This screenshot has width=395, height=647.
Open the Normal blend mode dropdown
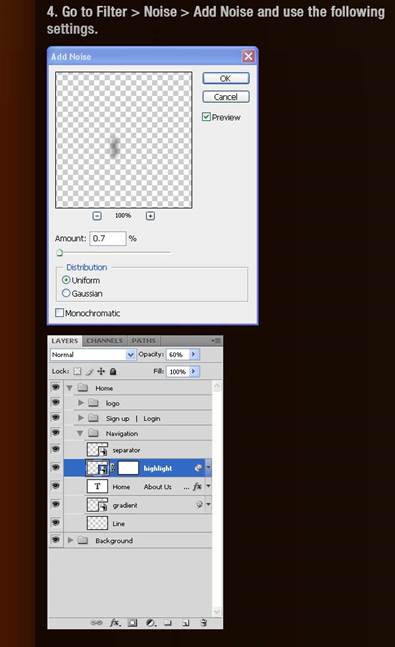click(x=93, y=354)
